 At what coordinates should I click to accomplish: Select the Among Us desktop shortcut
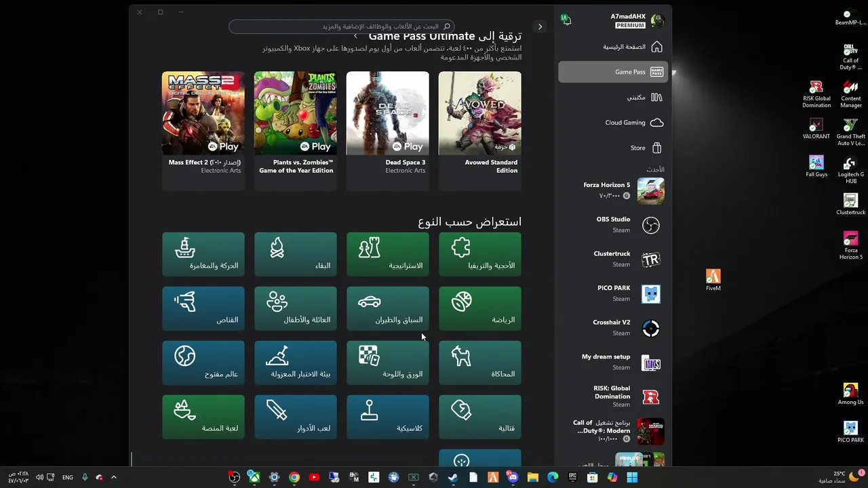coord(850,394)
